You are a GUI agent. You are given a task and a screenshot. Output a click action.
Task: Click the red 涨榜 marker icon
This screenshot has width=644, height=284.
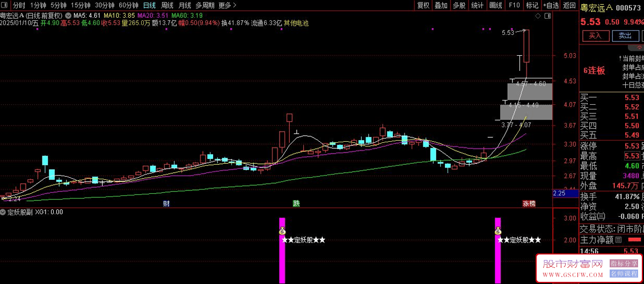(529, 204)
